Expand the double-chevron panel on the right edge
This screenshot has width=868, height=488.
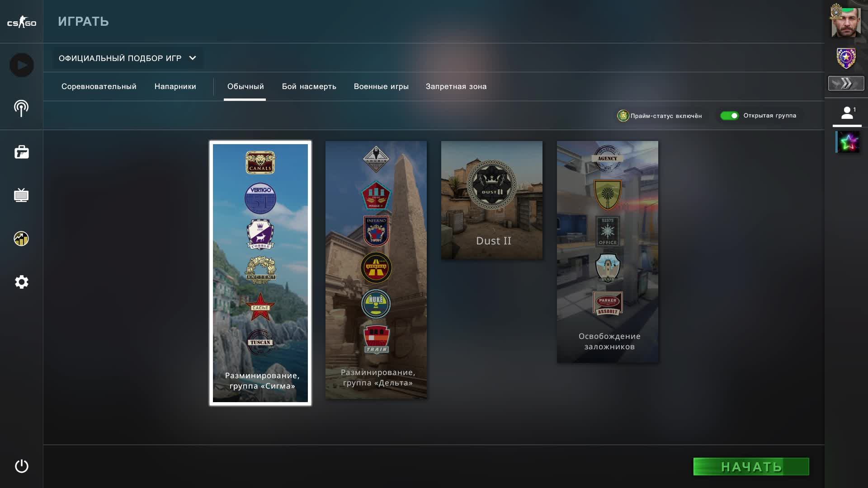845,83
